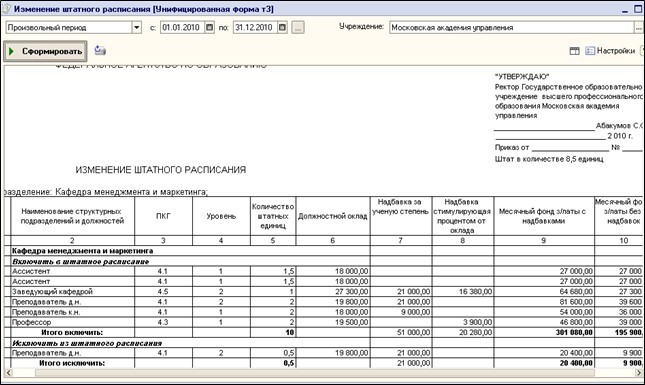Minimize the report window

(625, 9)
